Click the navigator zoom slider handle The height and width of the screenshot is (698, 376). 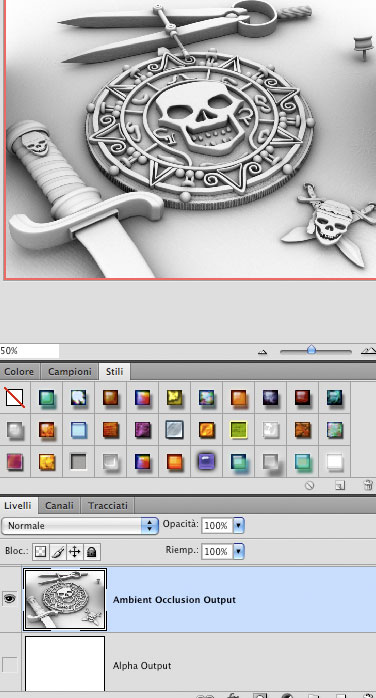pos(311,350)
